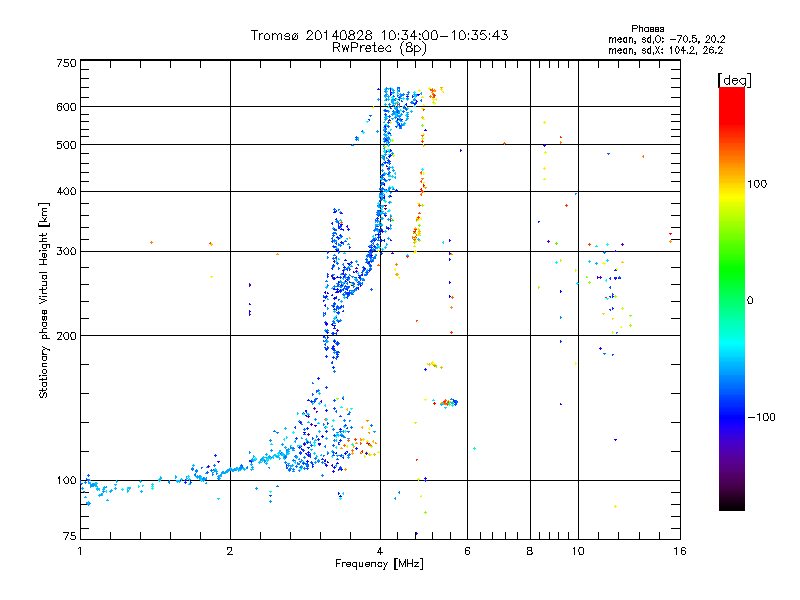Click the y-axis '200' tick label
Viewport: 800px width, 600px height.
pos(66,336)
